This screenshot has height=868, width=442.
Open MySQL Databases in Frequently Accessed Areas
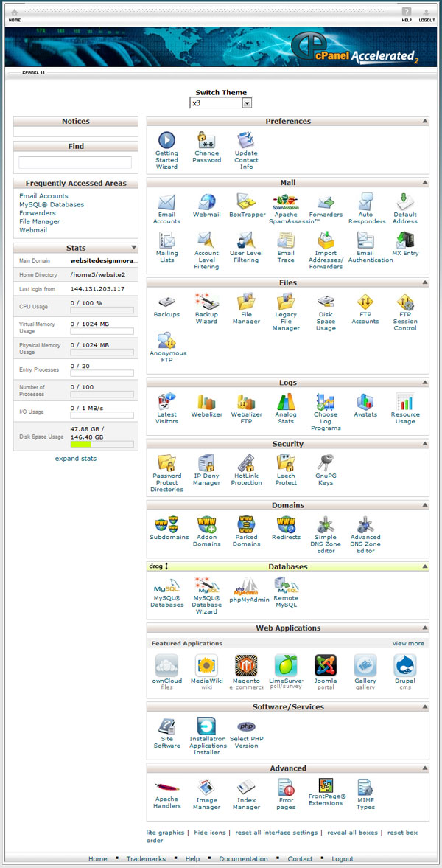click(52, 204)
